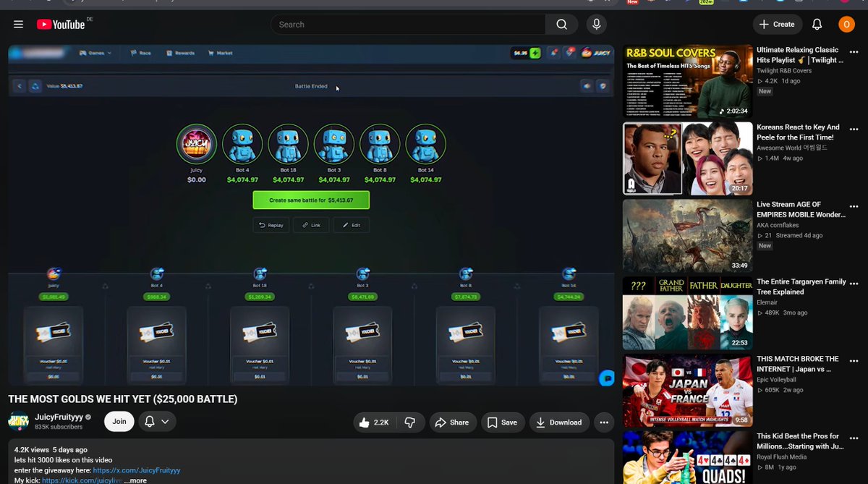This screenshot has width=868, height=484.
Task: Open the Age of Empires Mobile stream thumbnail
Action: pyautogui.click(x=688, y=236)
